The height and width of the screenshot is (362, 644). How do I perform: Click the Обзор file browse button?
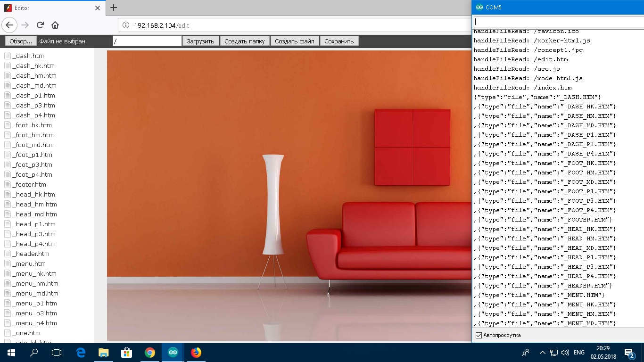pos(21,41)
